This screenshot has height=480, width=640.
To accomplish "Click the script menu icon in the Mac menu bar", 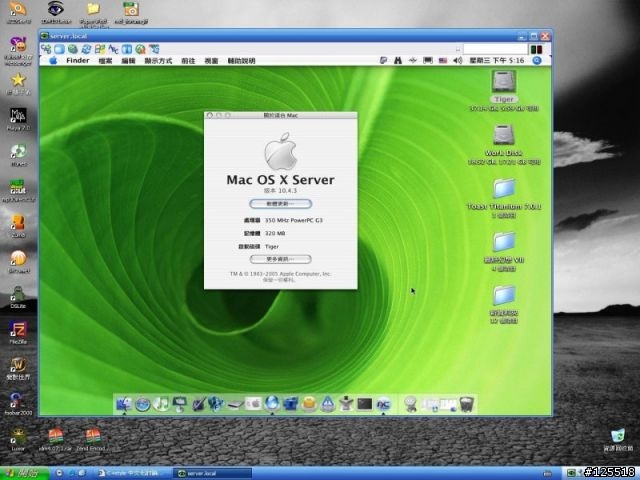I will [x=383, y=60].
